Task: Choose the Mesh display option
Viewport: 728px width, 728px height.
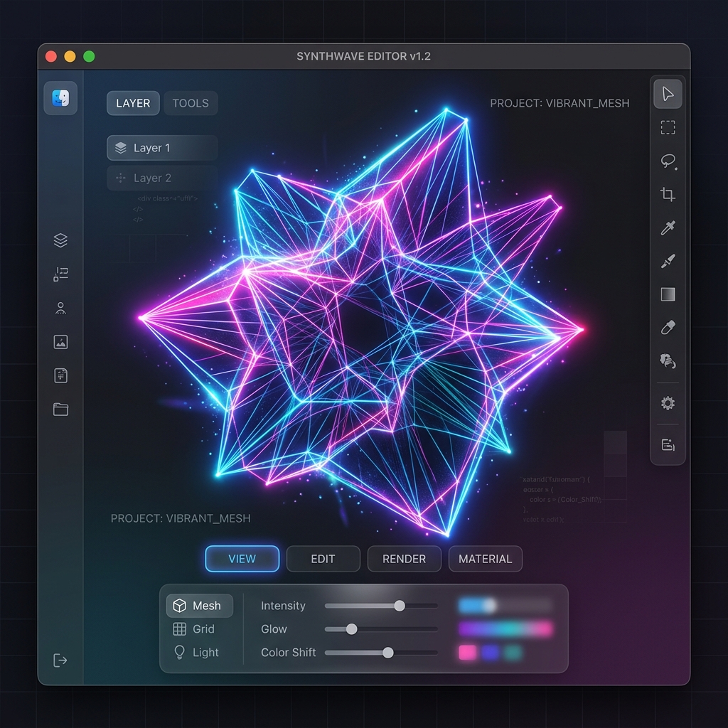Action: point(200,606)
